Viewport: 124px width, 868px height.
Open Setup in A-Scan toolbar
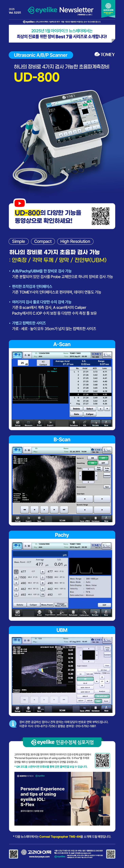coord(18,423)
